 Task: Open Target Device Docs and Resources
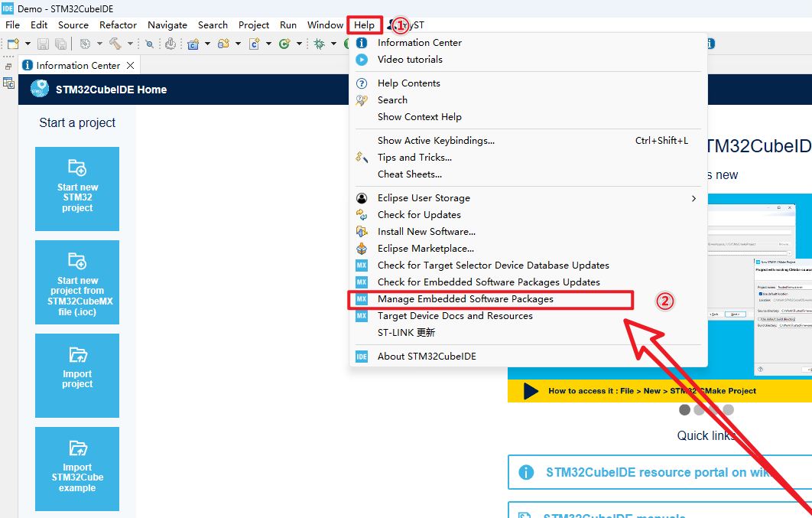click(x=528, y=316)
